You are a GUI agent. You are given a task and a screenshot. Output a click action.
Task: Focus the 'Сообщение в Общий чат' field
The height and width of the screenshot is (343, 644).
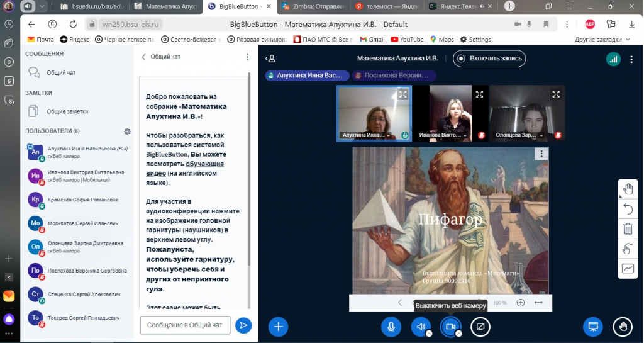coord(185,325)
